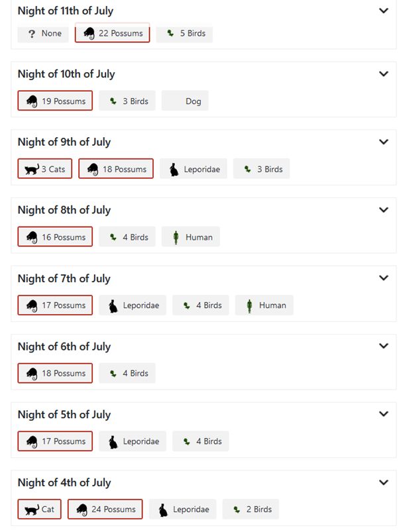This screenshot has width=399, height=532.
Task: Click cat icon in 3 Cats tag
Action: point(32,169)
